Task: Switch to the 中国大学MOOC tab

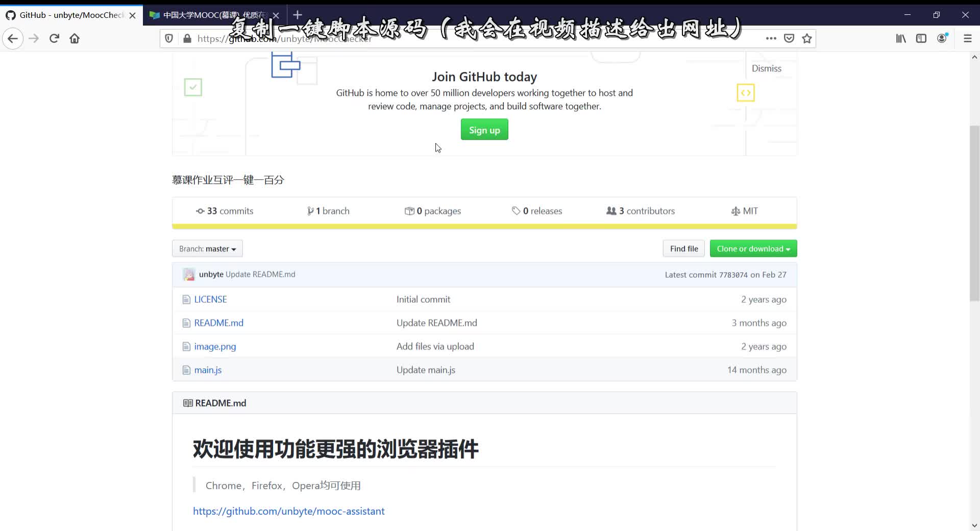Action: tap(214, 15)
